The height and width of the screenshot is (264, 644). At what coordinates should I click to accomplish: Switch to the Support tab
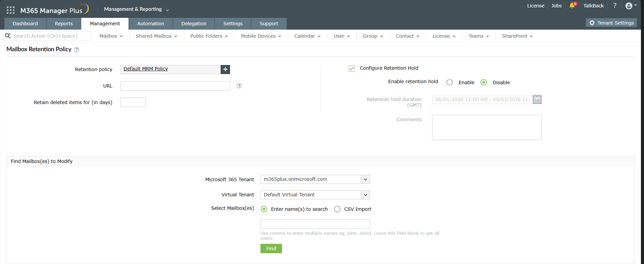coord(269,24)
